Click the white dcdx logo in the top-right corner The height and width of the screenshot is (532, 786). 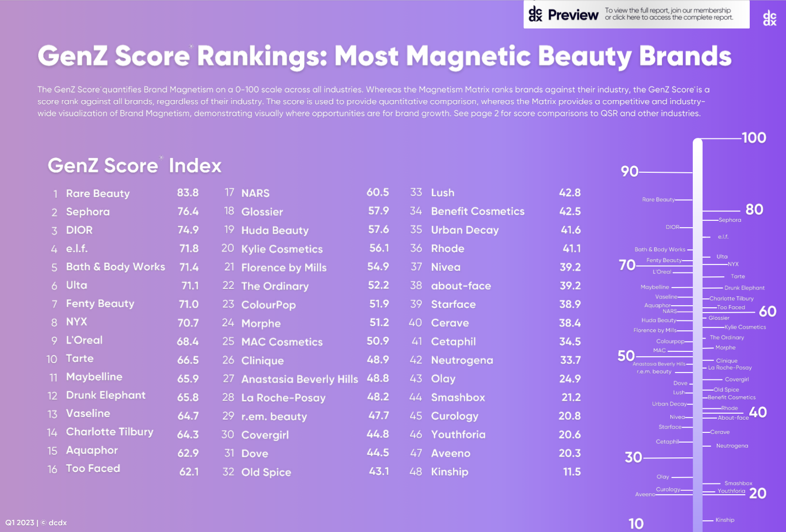pyautogui.click(x=769, y=18)
